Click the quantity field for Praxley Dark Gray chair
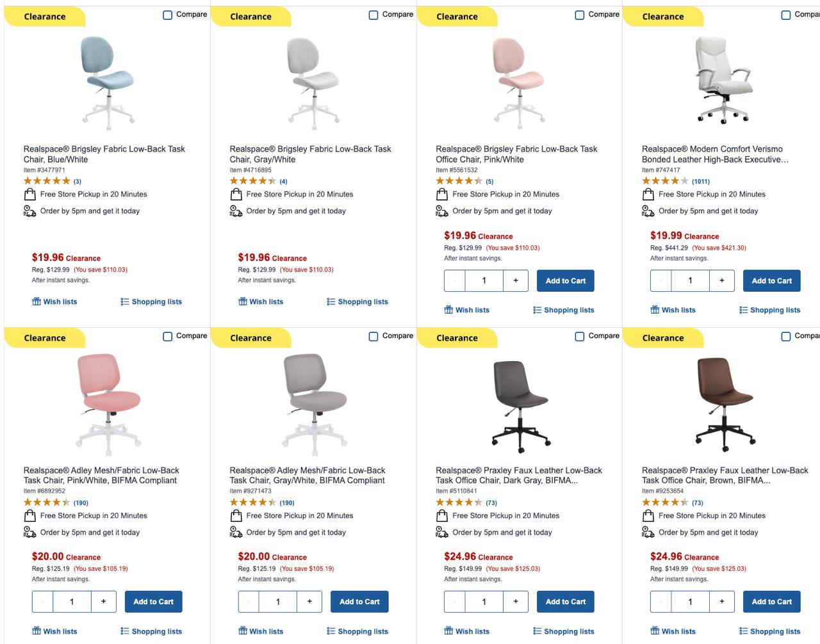Screen dimensions: 820x644 pos(484,602)
